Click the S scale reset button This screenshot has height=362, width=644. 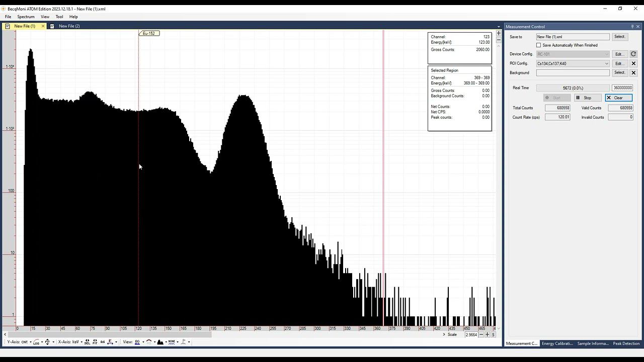click(x=493, y=335)
